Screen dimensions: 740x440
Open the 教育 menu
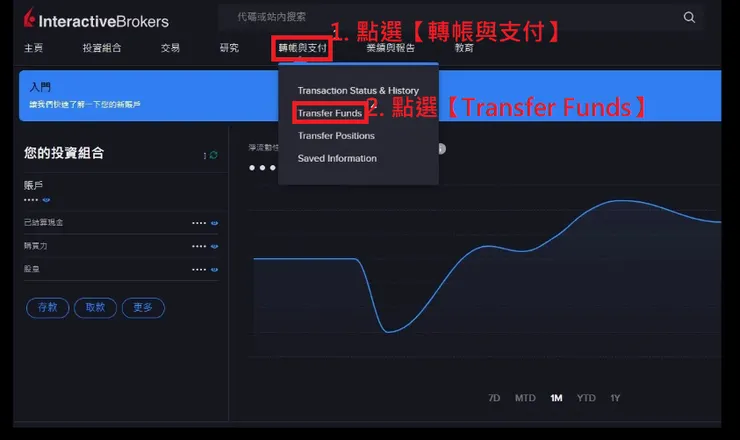point(464,48)
